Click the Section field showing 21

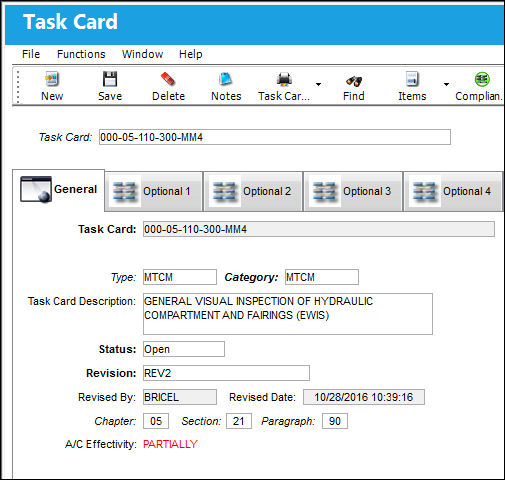(x=239, y=421)
